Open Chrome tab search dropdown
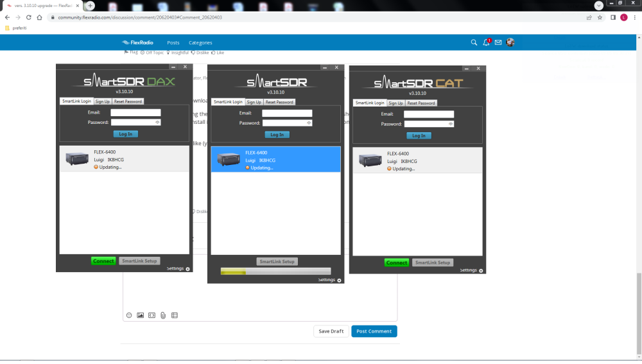 pos(598,6)
